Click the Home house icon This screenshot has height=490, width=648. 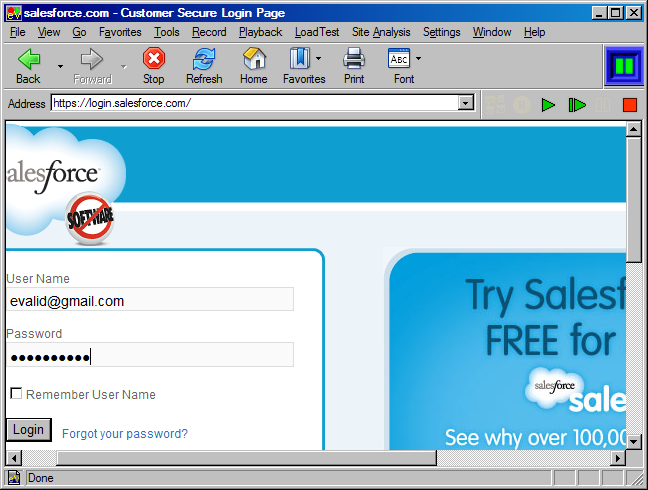pyautogui.click(x=254, y=58)
